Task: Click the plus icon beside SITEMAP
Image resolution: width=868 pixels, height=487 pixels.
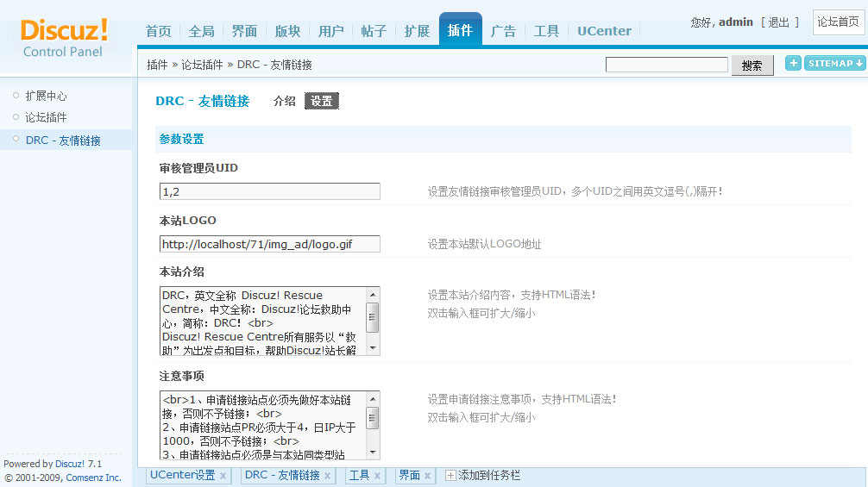Action: point(793,64)
